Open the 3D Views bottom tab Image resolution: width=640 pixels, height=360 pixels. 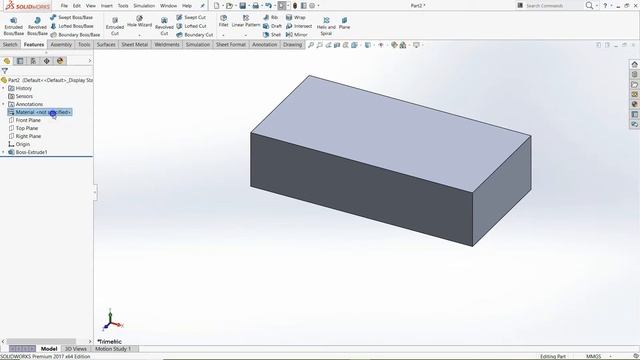76,349
